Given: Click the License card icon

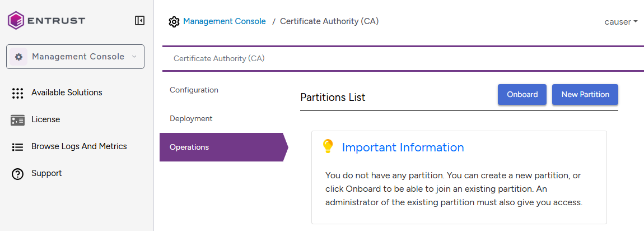Looking at the screenshot, I should click(17, 120).
